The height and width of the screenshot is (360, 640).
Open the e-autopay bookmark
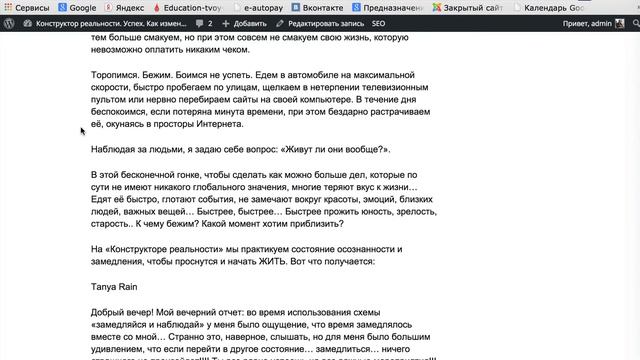(x=258, y=8)
